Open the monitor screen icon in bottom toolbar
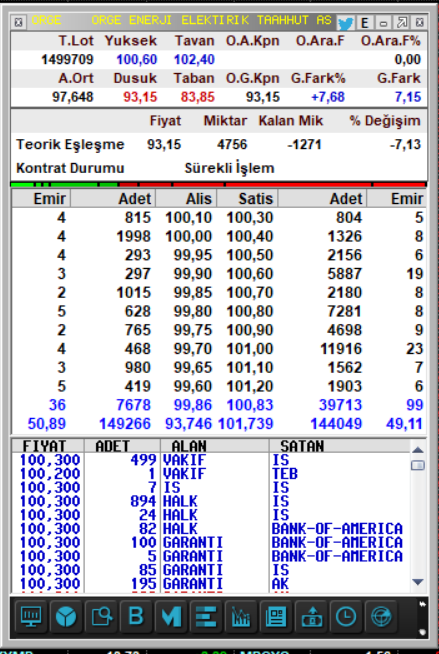This screenshot has width=439, height=654. pos(31,616)
